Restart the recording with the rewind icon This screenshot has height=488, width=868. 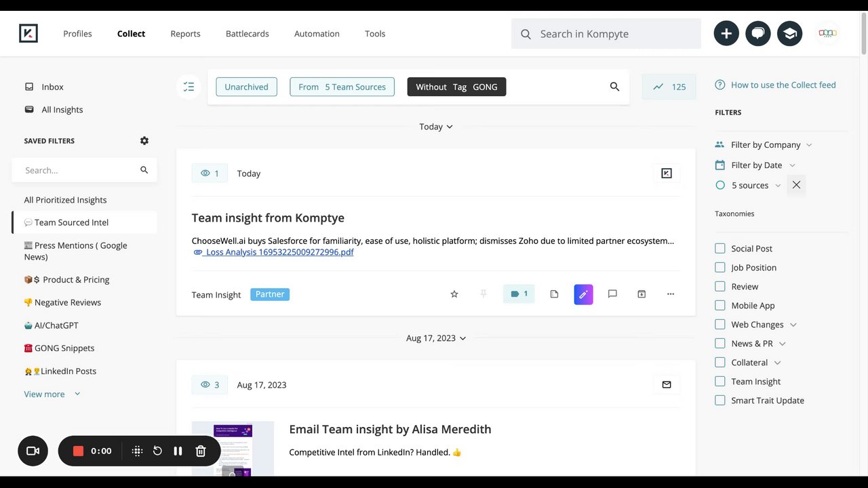point(157,451)
